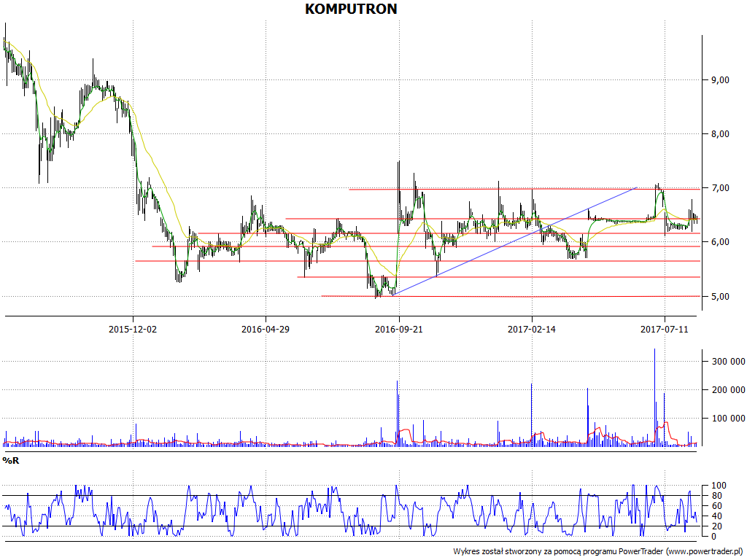This screenshot has height=560, width=747.
Task: Select the 2017-07-11 date label
Action: pos(665,329)
